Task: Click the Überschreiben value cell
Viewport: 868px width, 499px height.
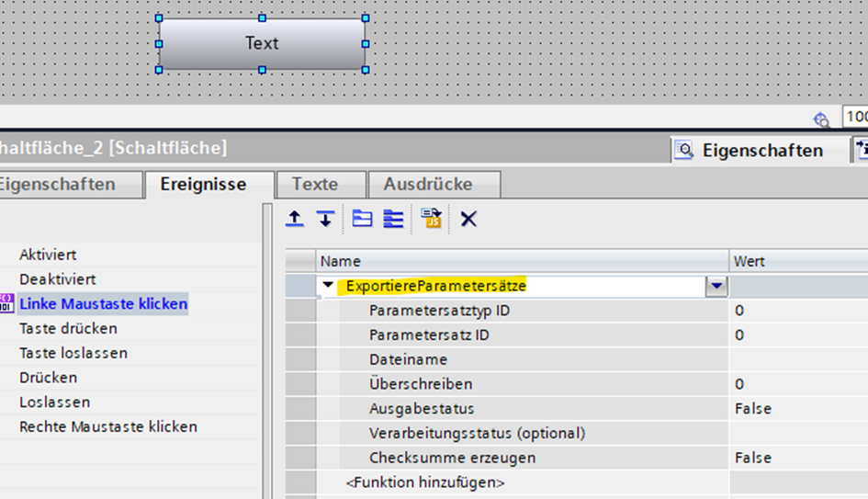Action: click(x=798, y=384)
